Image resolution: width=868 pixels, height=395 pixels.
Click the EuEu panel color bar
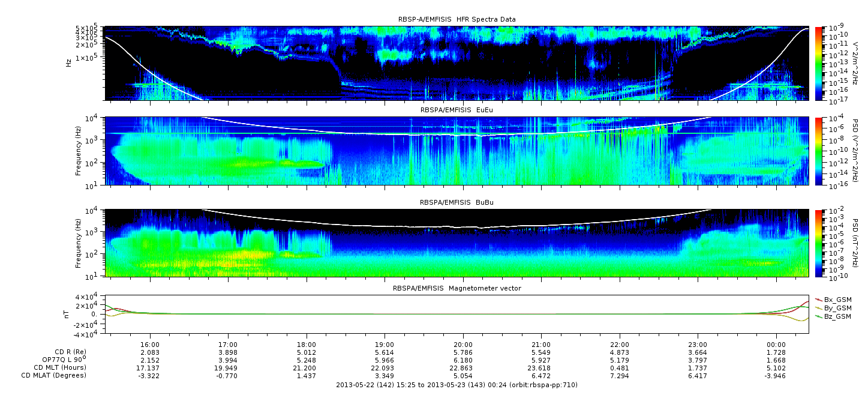point(819,151)
